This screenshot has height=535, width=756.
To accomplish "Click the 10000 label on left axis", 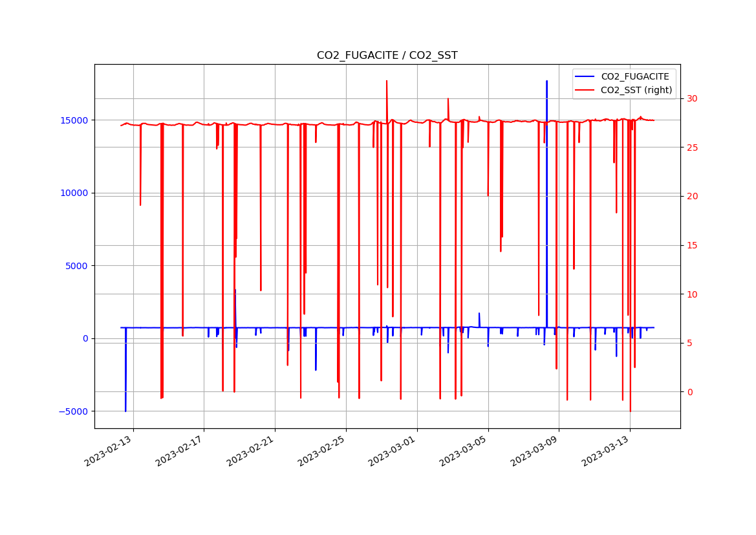I will click(x=75, y=193).
